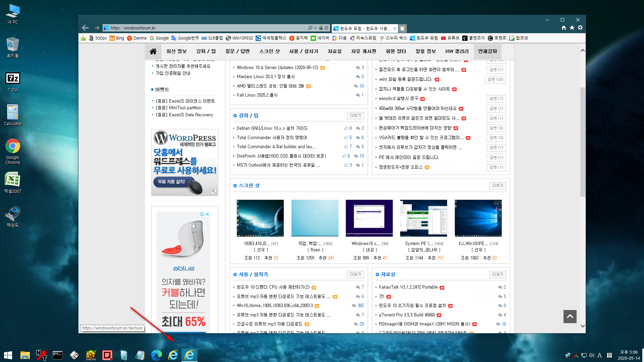Click 답변 (20) for wim 파일 question
This screenshot has height=362, width=644.
click(x=495, y=80)
